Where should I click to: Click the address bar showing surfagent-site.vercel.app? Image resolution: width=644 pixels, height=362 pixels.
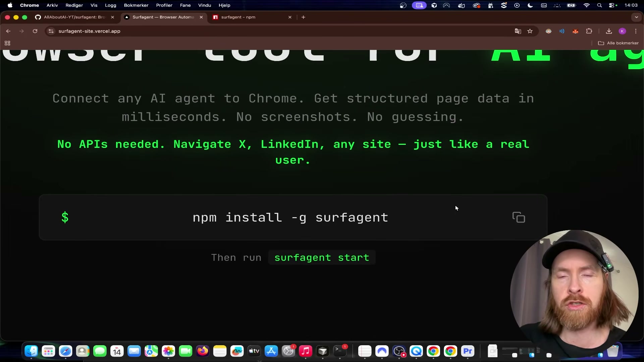click(89, 31)
